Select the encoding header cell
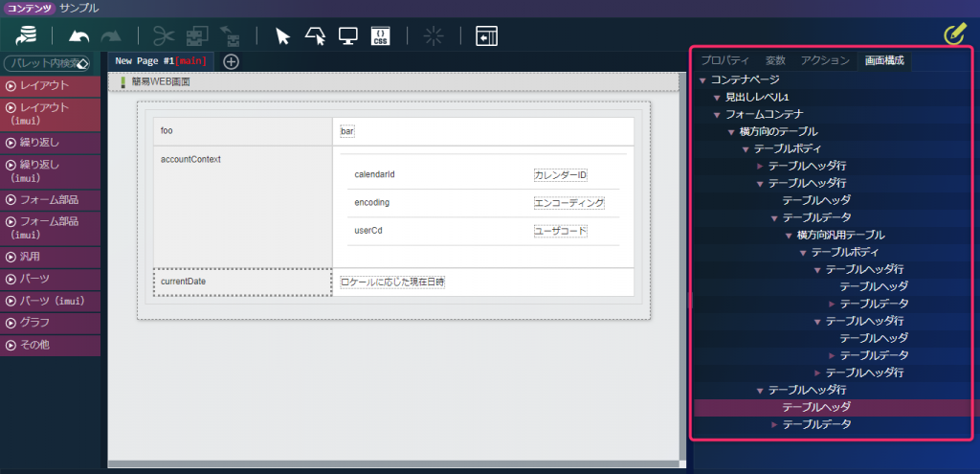This screenshot has width=980, height=474. click(x=437, y=203)
